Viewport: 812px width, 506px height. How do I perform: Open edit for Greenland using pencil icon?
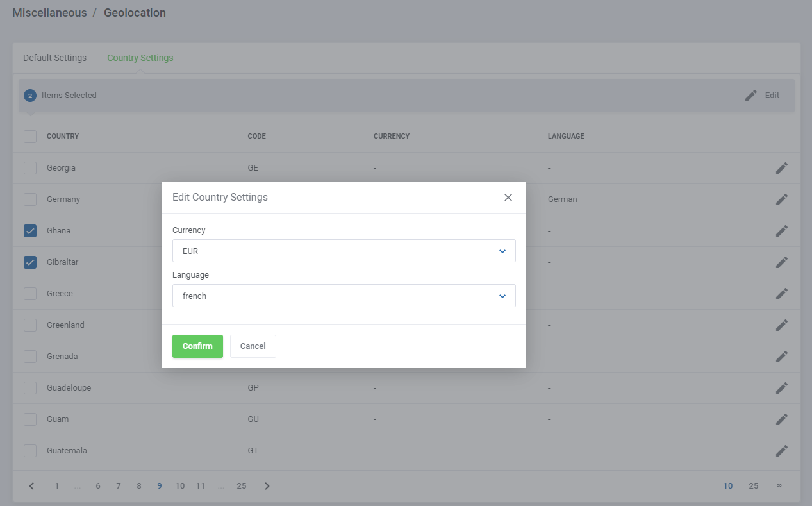point(781,325)
